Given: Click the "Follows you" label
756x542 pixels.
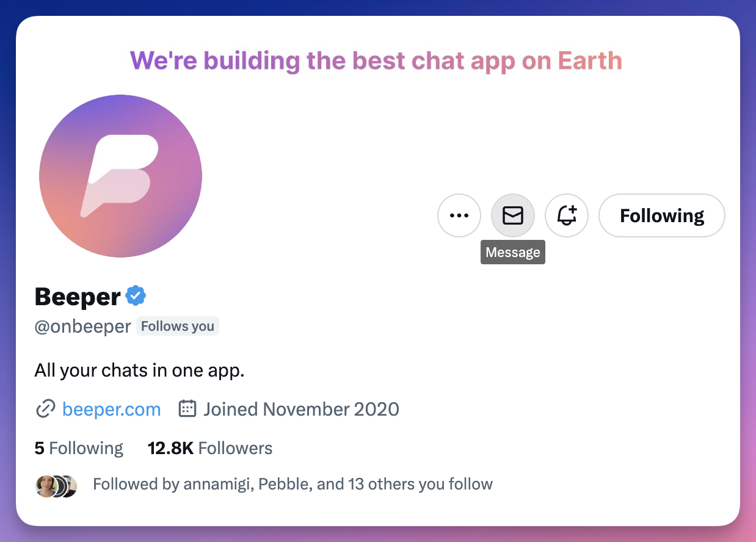Looking at the screenshot, I should click(x=178, y=327).
